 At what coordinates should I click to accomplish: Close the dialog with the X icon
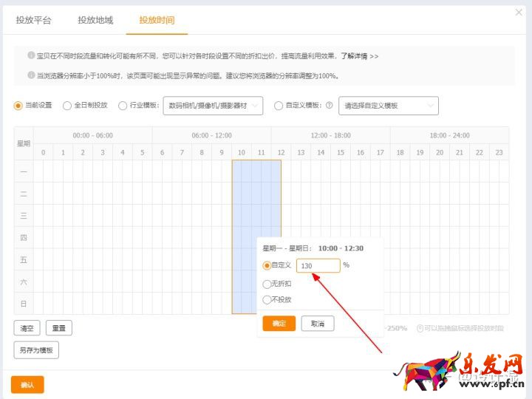click(519, 13)
